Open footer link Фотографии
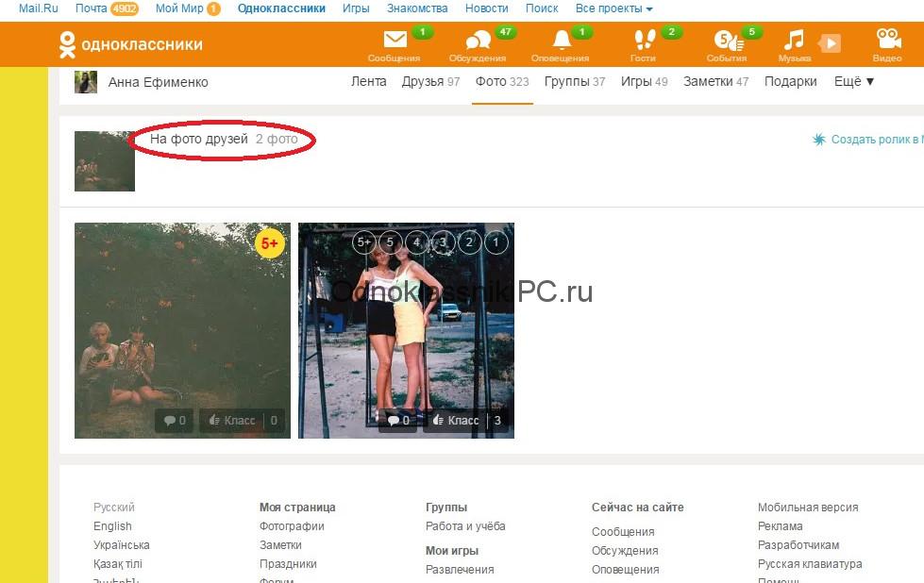 pyautogui.click(x=292, y=525)
